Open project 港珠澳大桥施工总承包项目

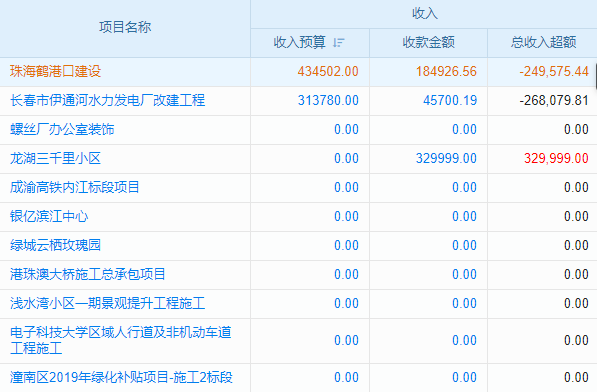coord(88,274)
